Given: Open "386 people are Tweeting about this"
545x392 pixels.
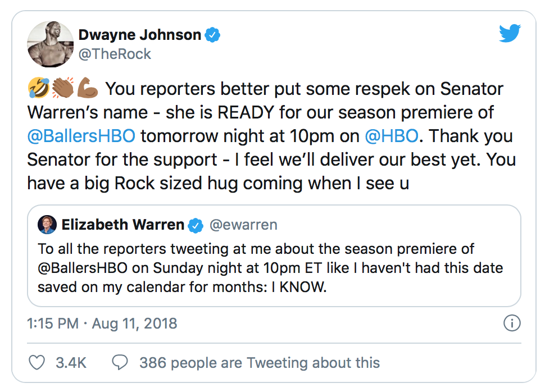Looking at the screenshot, I should 260,362.
